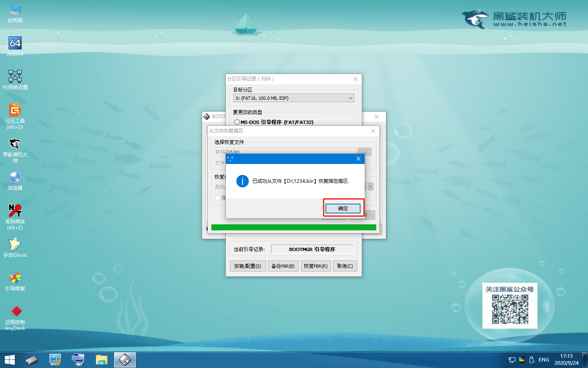Screen dimensions: 588x368
Task: Click the 取消(C) button
Action: 345,266
